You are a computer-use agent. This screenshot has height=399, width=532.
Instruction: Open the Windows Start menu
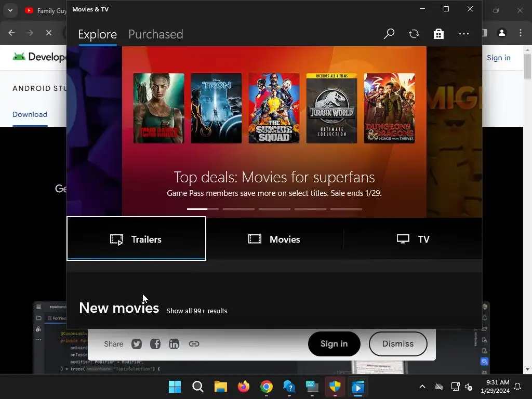175,387
